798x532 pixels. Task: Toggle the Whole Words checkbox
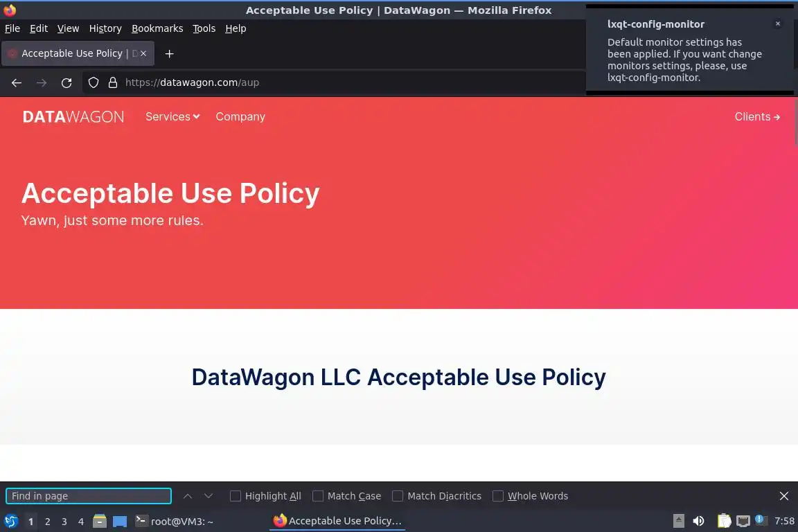coord(498,496)
